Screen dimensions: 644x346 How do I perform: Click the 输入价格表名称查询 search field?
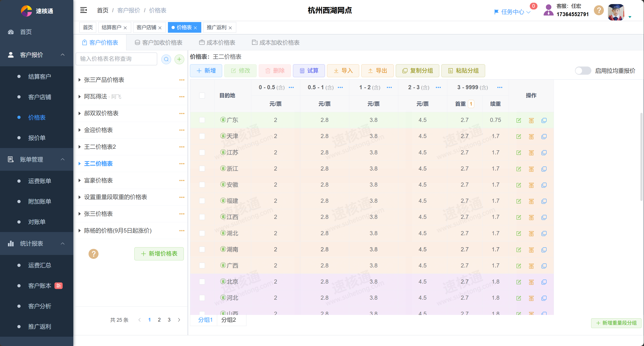point(116,59)
